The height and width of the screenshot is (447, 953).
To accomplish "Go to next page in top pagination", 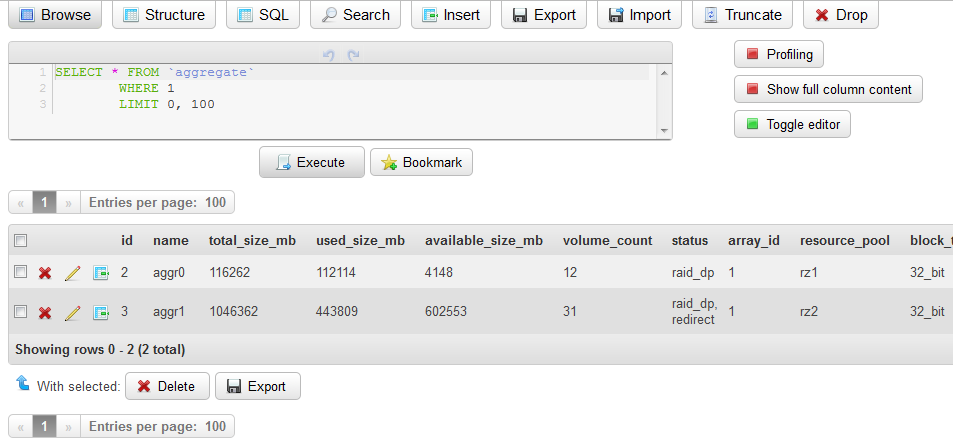I will pos(68,203).
